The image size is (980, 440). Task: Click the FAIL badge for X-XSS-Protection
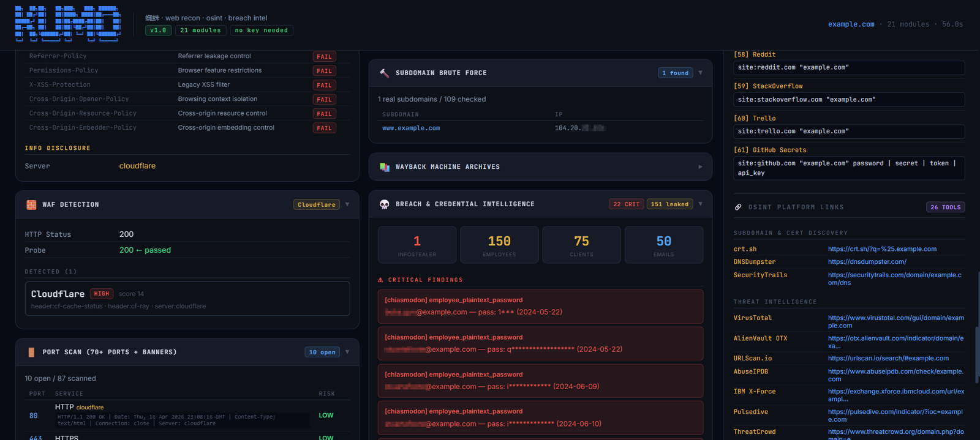pyautogui.click(x=324, y=85)
